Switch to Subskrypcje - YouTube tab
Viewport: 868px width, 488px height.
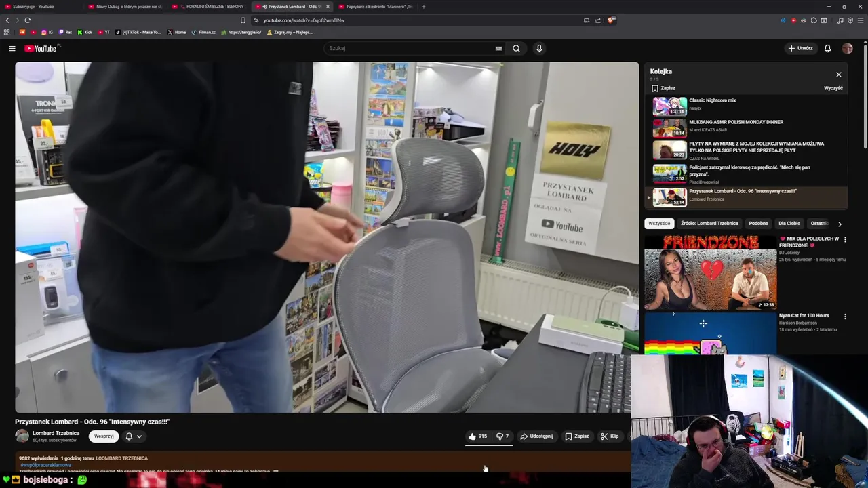[41, 7]
